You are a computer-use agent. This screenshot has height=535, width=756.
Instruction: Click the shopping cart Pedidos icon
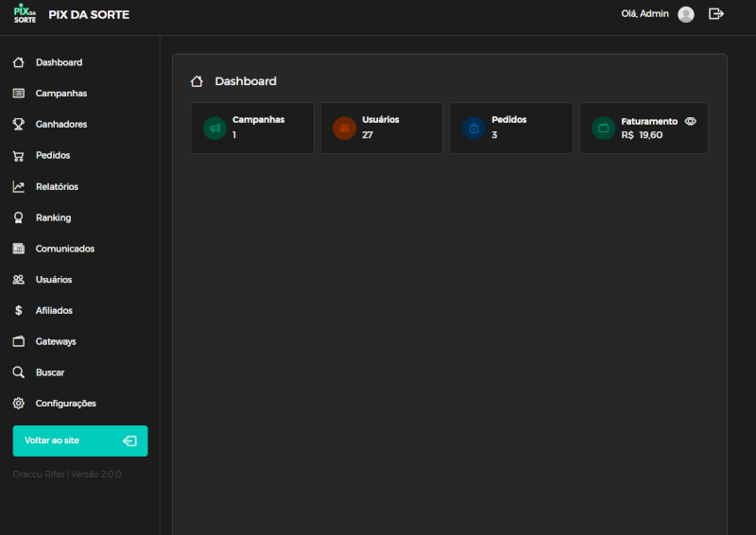coord(18,156)
